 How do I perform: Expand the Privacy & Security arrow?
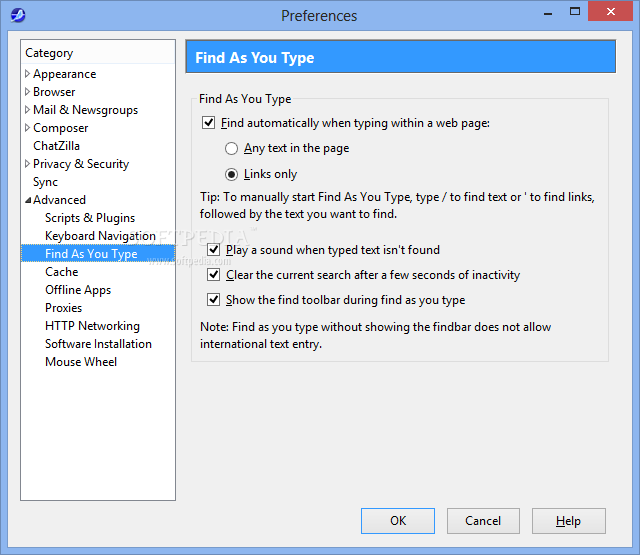[27, 164]
